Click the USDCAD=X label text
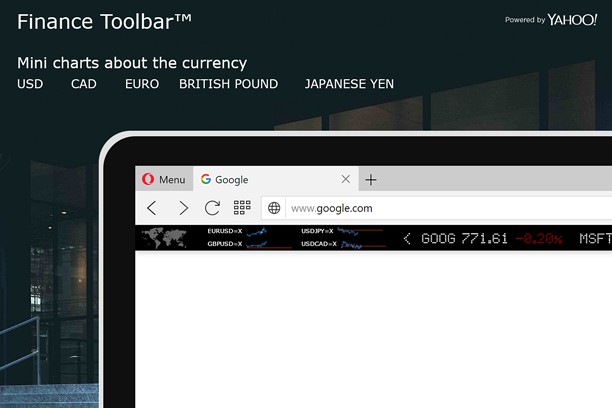612x408 pixels. tap(319, 244)
